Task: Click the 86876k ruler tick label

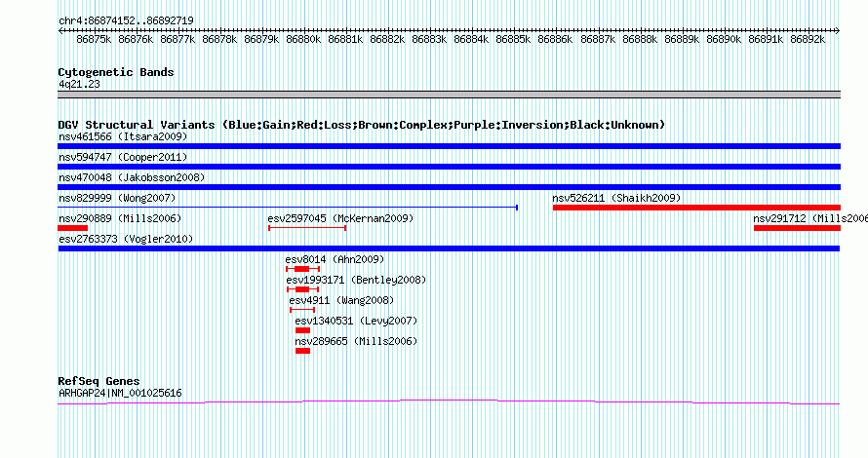Action: 136,40
